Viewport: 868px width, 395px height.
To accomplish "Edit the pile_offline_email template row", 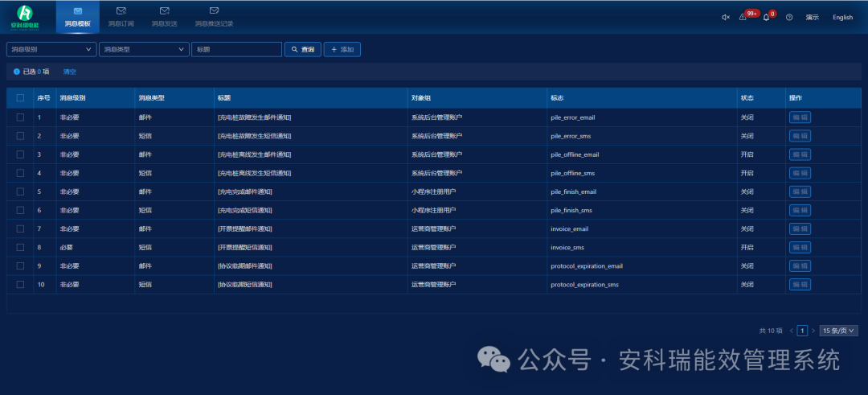I will (x=800, y=154).
